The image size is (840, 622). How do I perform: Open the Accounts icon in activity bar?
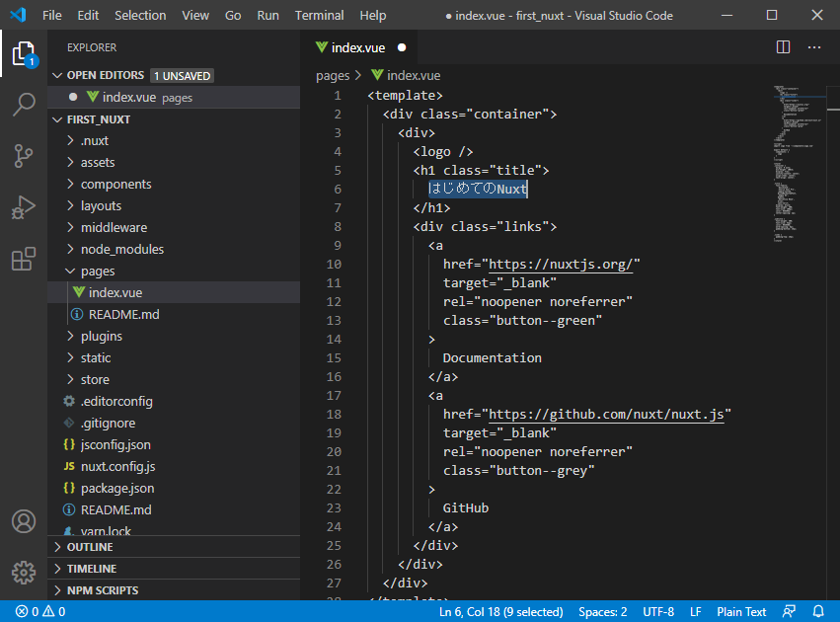(24, 521)
